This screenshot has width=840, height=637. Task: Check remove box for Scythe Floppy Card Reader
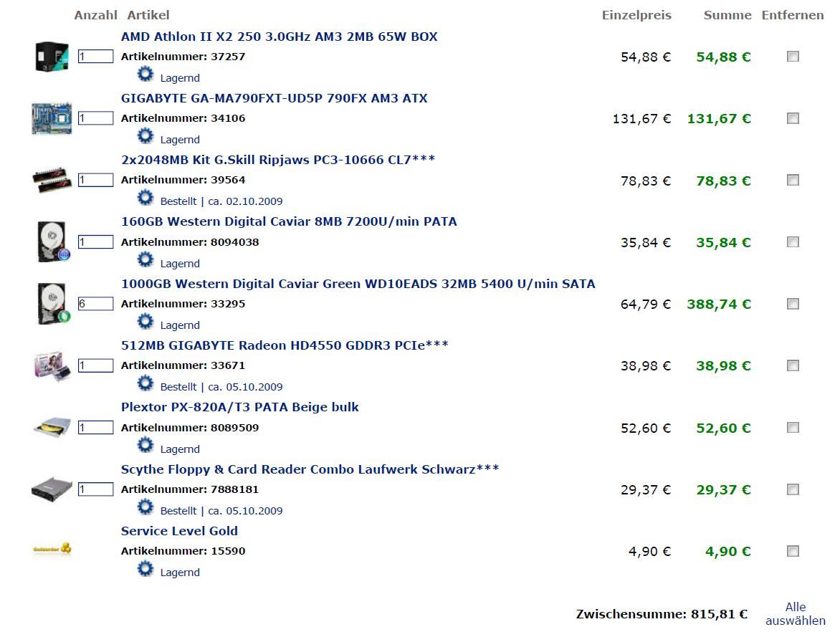coord(793,489)
